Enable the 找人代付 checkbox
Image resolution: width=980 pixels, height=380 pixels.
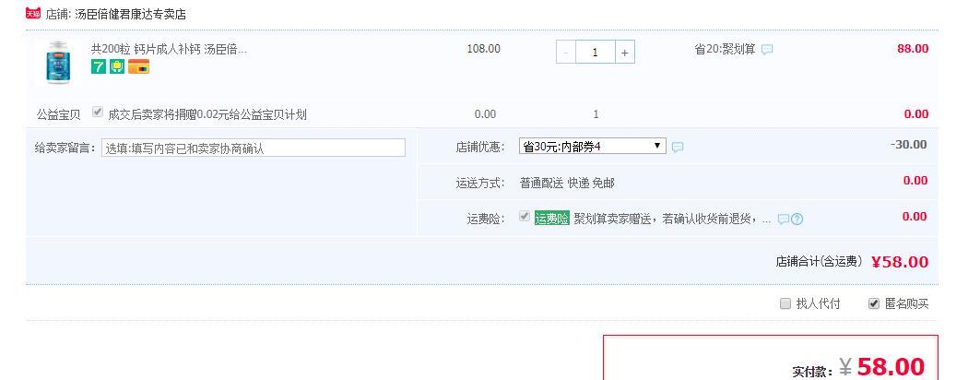click(x=785, y=303)
